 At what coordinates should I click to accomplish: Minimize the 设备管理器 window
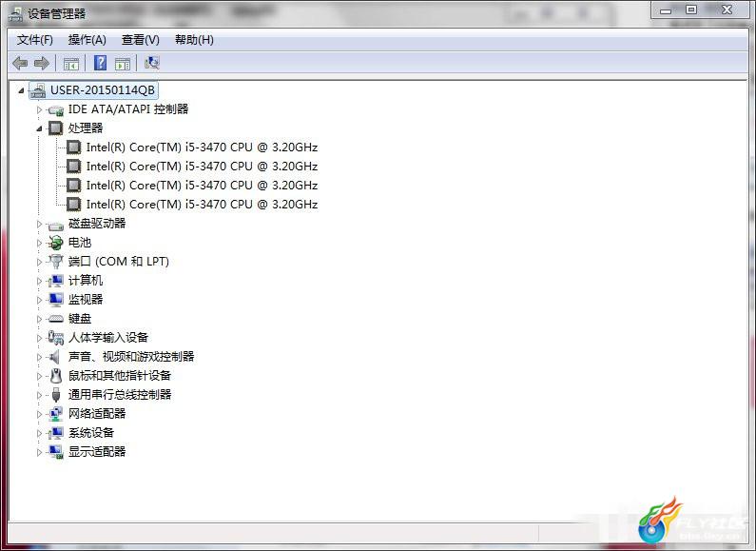[x=666, y=10]
